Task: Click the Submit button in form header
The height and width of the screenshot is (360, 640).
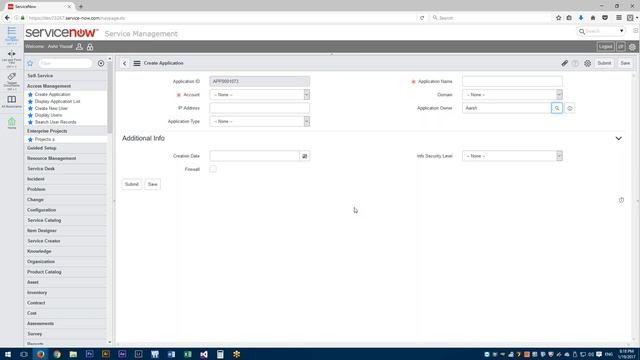Action: tap(604, 63)
